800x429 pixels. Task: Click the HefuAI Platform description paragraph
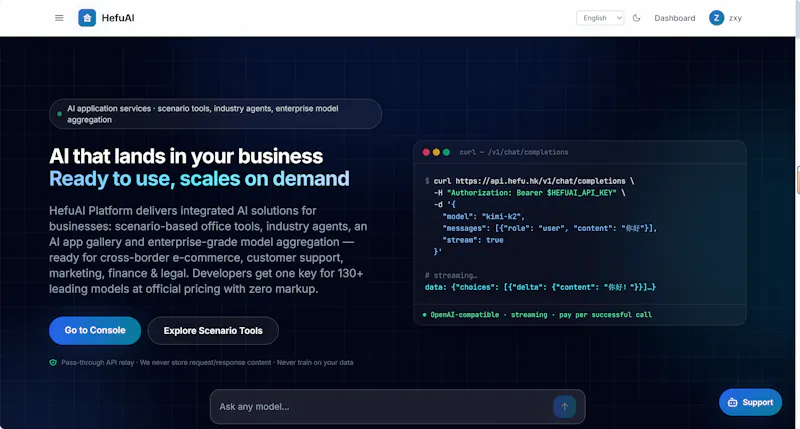coord(208,250)
